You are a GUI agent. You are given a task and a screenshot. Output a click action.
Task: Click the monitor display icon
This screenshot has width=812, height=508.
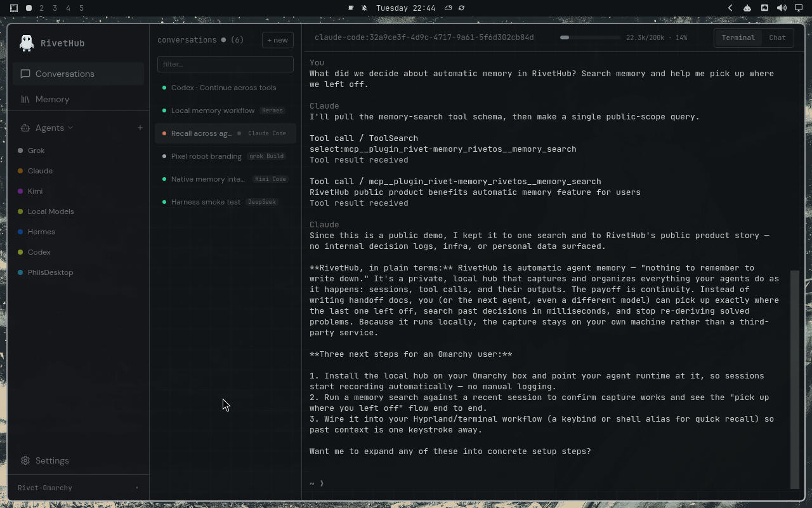point(799,8)
